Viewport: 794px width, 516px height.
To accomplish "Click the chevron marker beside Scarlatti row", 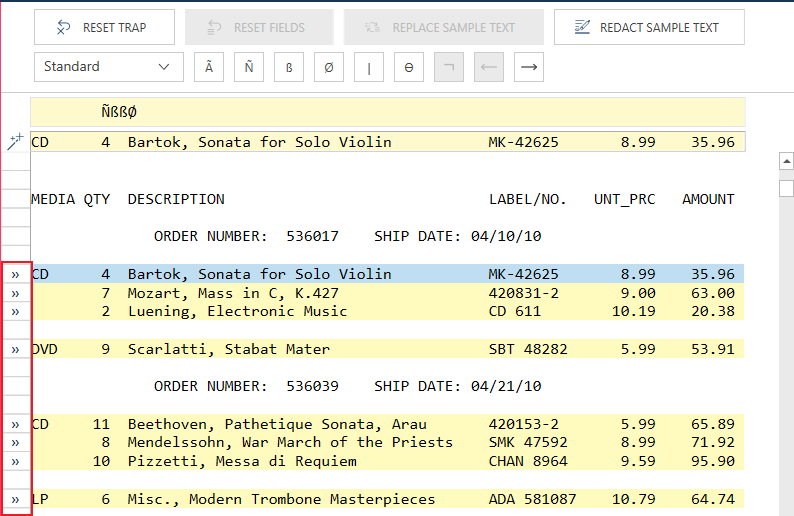I will pos(15,349).
